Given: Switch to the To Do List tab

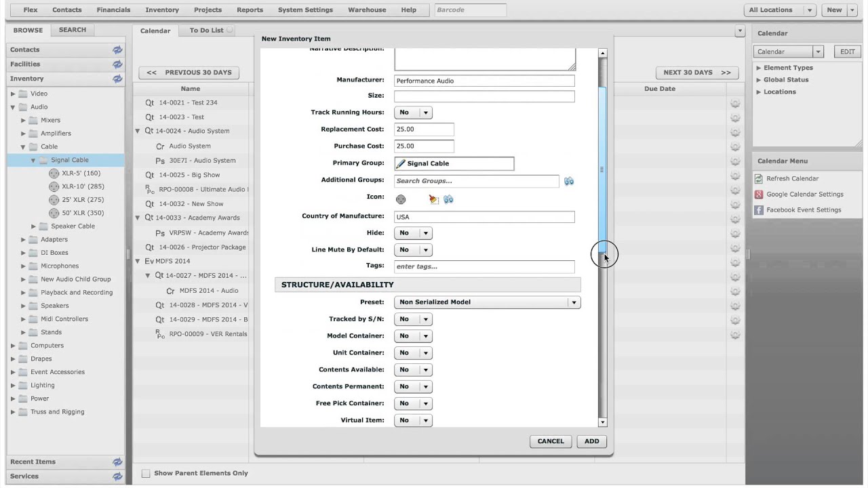Looking at the screenshot, I should coord(207,30).
